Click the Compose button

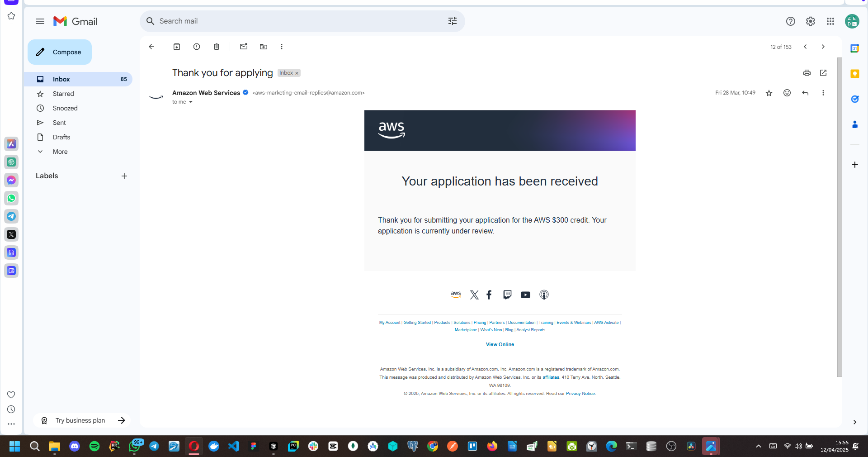coord(60,52)
